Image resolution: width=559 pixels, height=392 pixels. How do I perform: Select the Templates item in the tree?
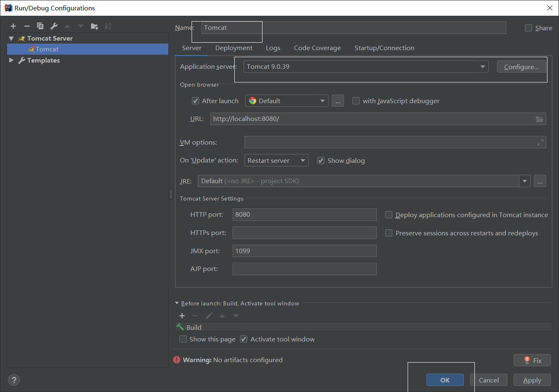tap(44, 60)
